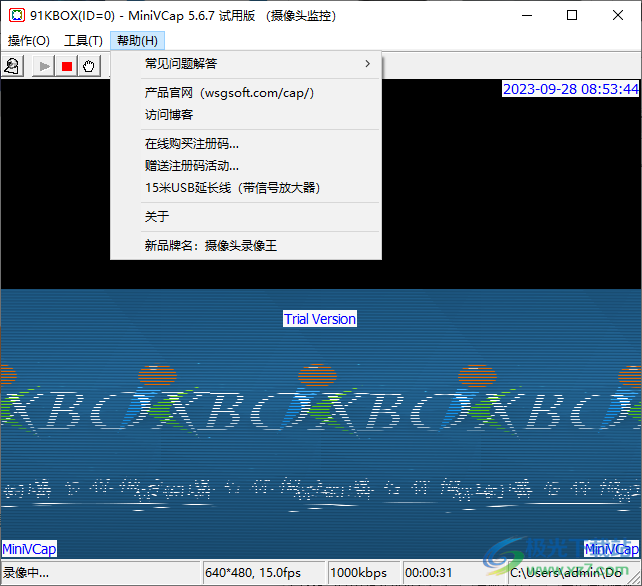The image size is (642, 586).
Task: Open the 工具(T) menu
Action: pos(84,41)
